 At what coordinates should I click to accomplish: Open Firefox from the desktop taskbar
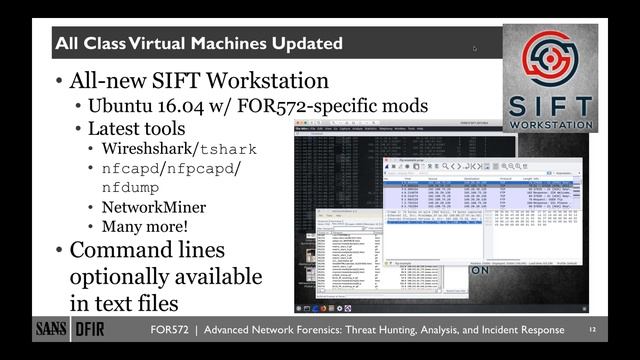click(323, 309)
